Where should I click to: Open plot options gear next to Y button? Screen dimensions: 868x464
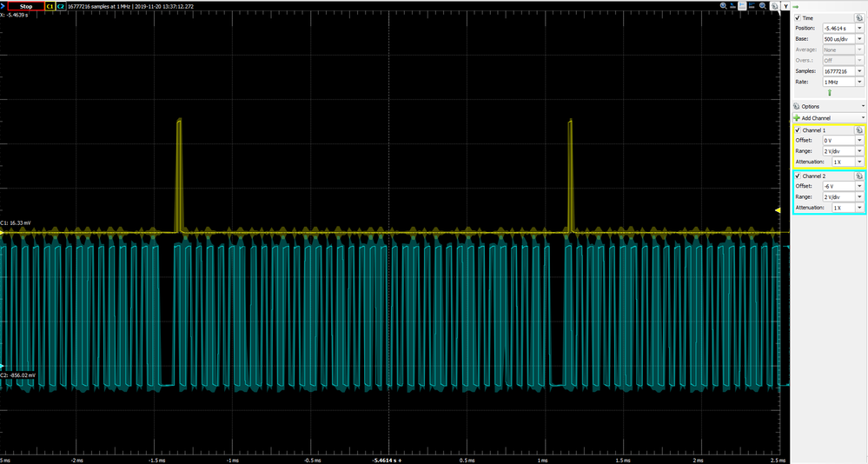click(775, 6)
